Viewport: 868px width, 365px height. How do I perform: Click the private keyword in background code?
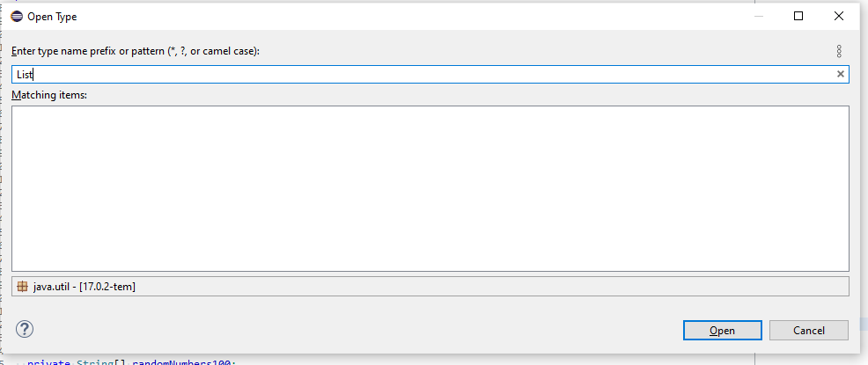pos(48,362)
